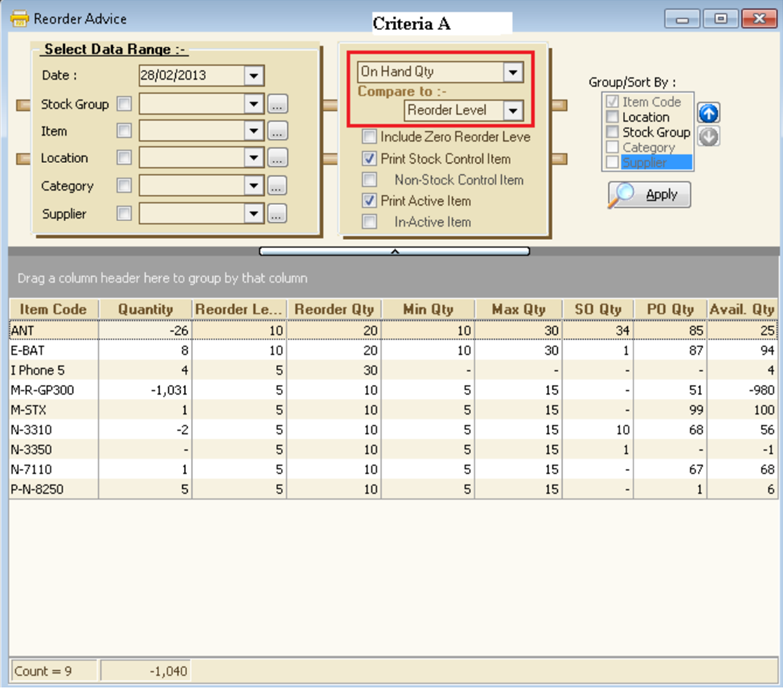
Task: Click the Item browse ellipsis button
Action: tap(277, 131)
